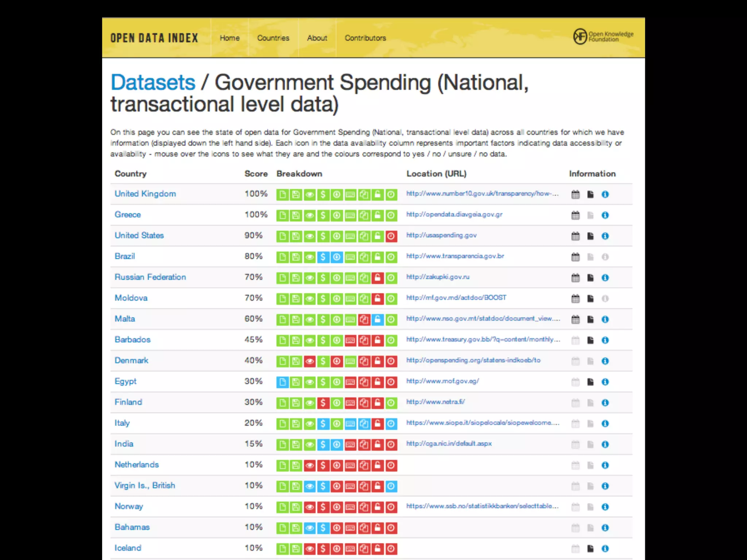Click blue dollar icon in Brazil breakdown
The width and height of the screenshot is (747, 560).
point(323,257)
